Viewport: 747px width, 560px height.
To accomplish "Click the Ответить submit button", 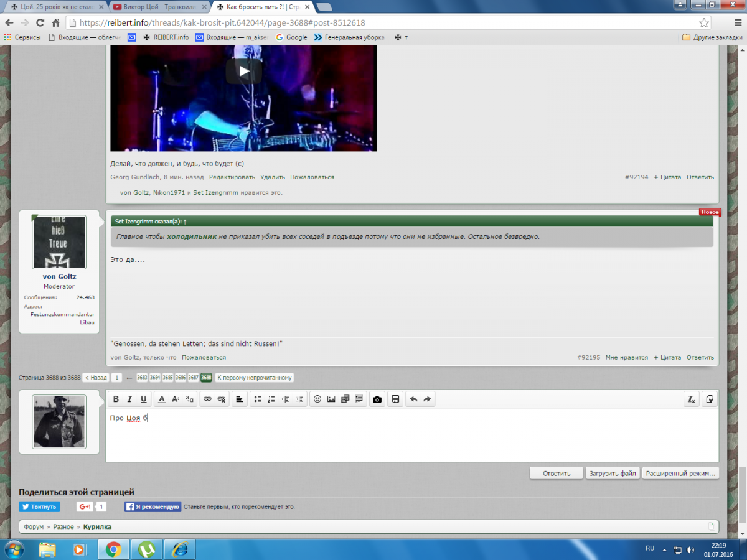I will click(x=556, y=473).
